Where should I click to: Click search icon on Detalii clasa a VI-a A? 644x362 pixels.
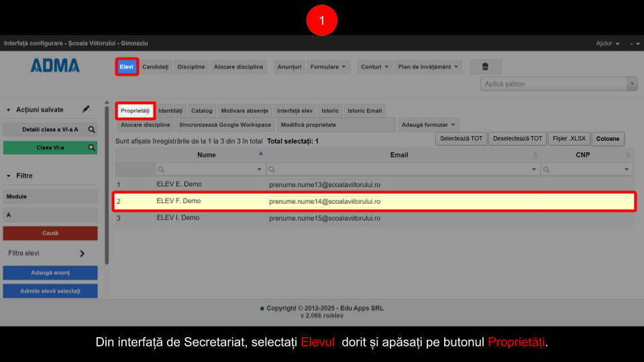point(91,129)
